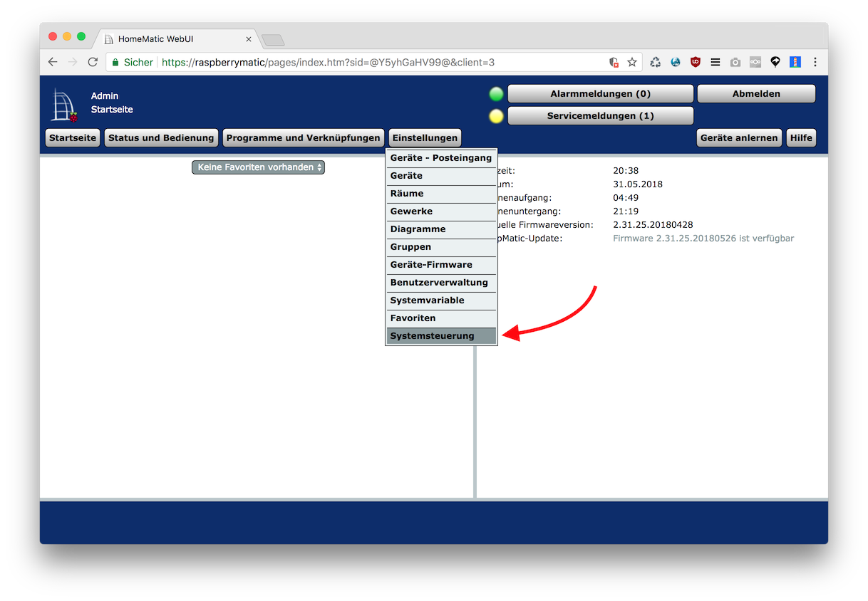Image resolution: width=868 pixels, height=601 pixels.
Task: Select Systemsteuerung from the settings menu
Action: point(441,336)
